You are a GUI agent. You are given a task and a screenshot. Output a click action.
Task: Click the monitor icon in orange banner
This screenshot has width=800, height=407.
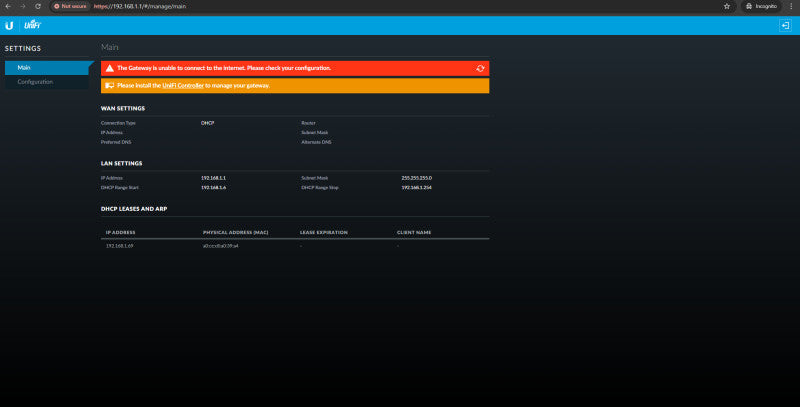(110, 86)
